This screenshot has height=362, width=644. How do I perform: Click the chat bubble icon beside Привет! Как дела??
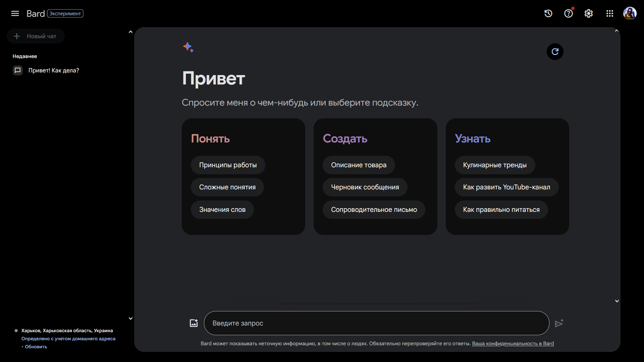18,70
